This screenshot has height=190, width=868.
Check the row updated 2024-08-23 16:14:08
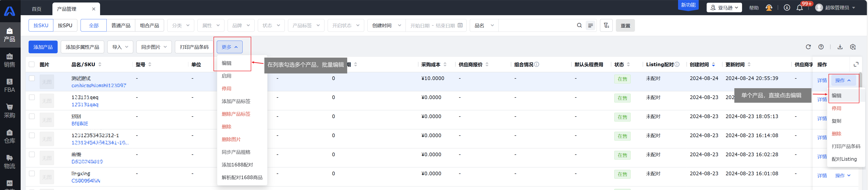click(x=32, y=135)
